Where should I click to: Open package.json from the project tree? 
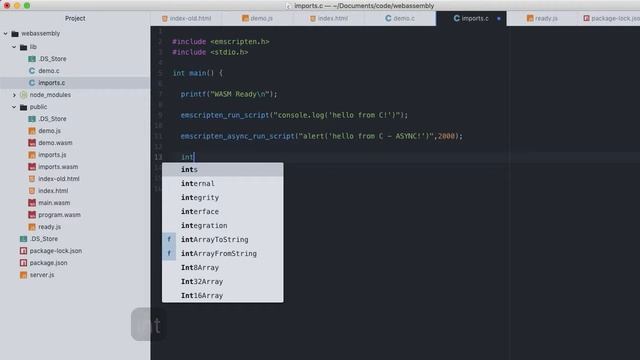click(48, 263)
